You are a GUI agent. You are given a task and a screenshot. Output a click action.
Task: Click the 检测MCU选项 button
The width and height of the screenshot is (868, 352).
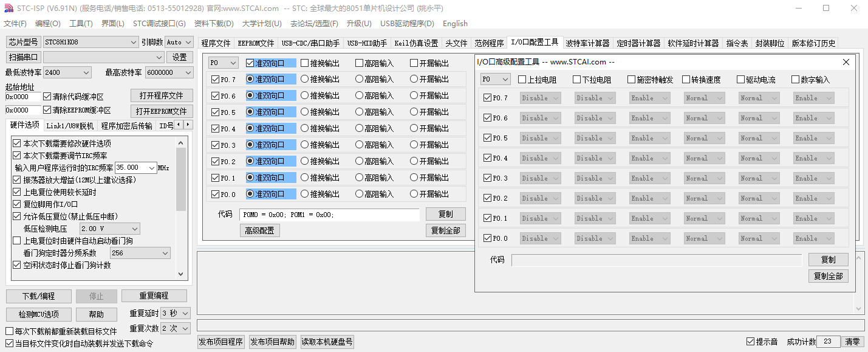[38, 314]
